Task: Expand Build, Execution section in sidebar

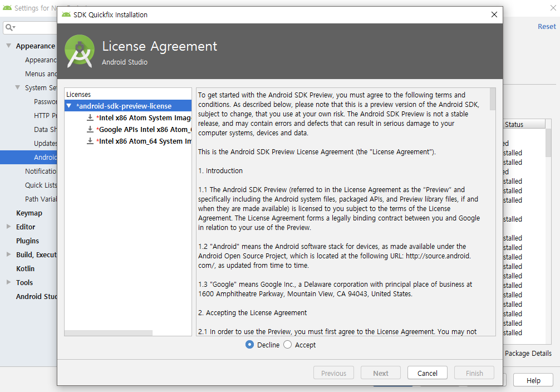Action: point(8,254)
